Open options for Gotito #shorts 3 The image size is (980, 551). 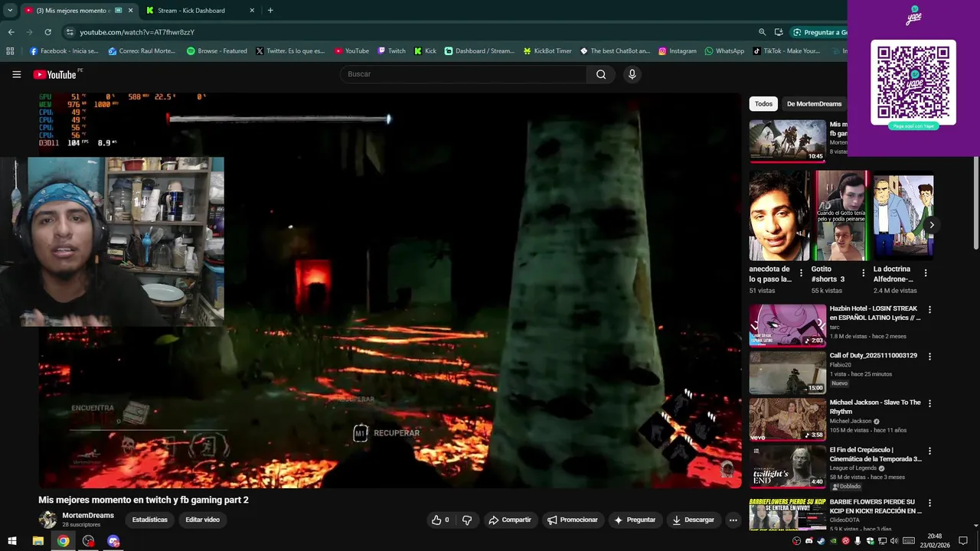864,273
